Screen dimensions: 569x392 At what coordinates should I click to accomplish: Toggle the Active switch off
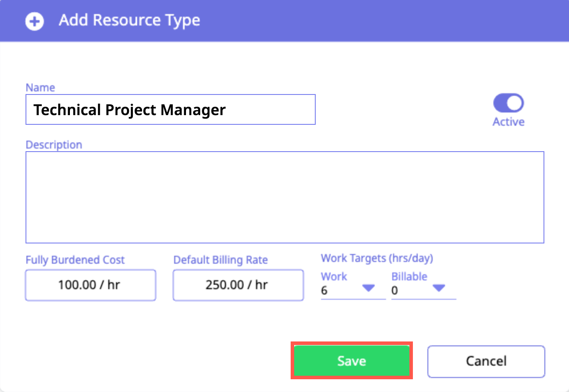tap(508, 104)
